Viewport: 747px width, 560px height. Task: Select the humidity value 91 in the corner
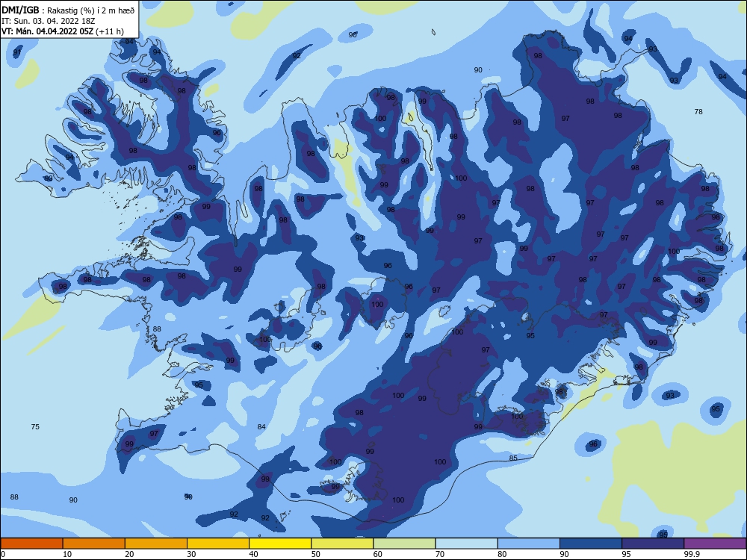(17, 52)
